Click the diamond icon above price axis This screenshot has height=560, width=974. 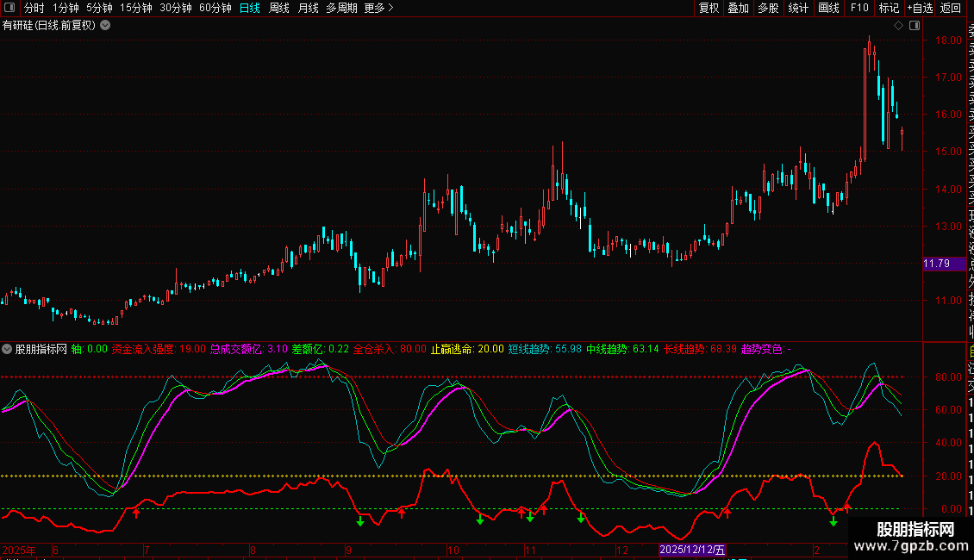tap(898, 26)
